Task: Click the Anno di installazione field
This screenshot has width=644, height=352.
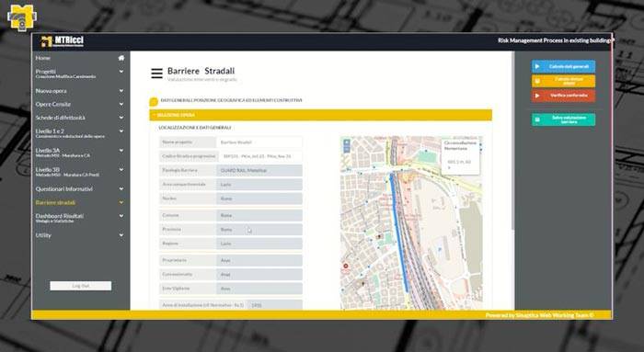Action: tap(274, 305)
